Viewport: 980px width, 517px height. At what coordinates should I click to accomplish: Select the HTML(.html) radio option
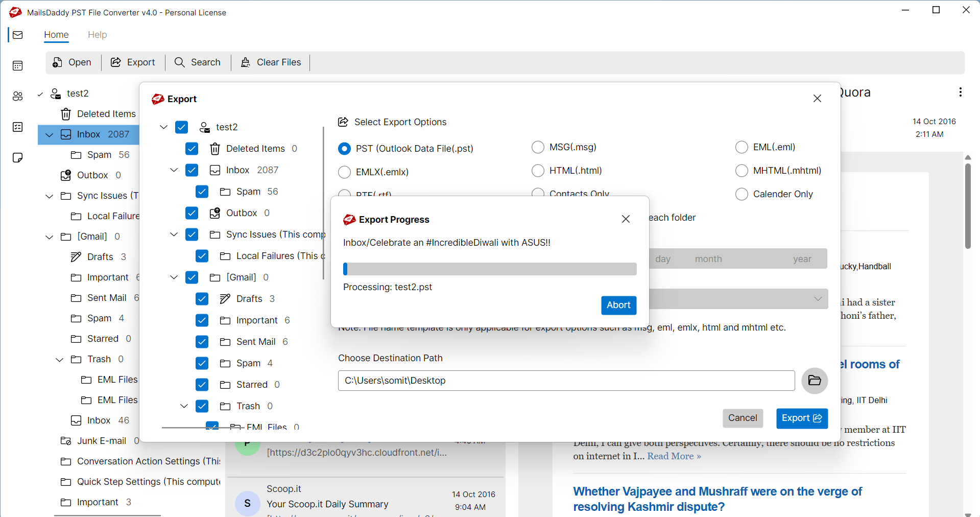pyautogui.click(x=538, y=171)
